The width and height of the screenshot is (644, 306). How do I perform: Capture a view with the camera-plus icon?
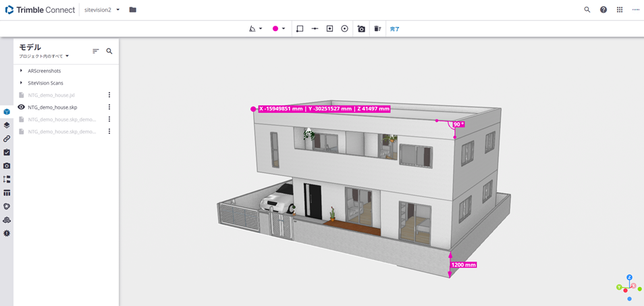[361, 29]
